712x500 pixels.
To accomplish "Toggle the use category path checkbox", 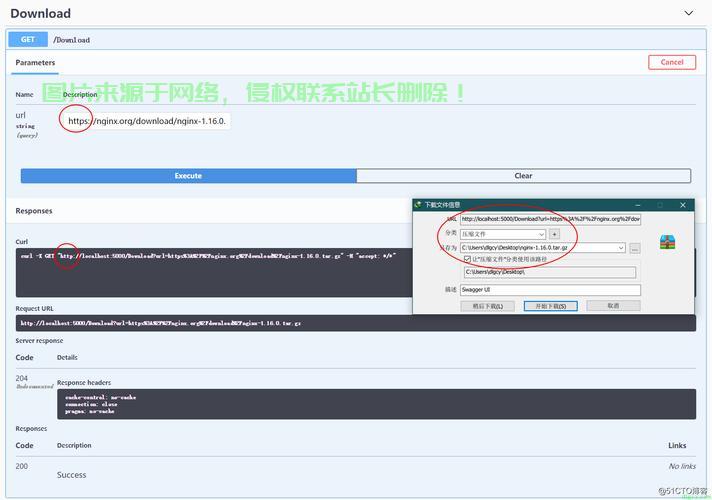I will [x=467, y=259].
